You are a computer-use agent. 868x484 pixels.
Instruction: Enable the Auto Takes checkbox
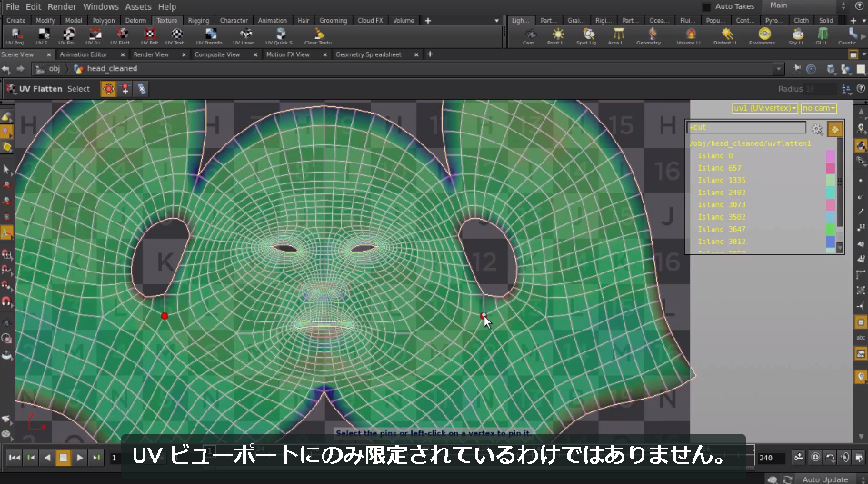706,6
